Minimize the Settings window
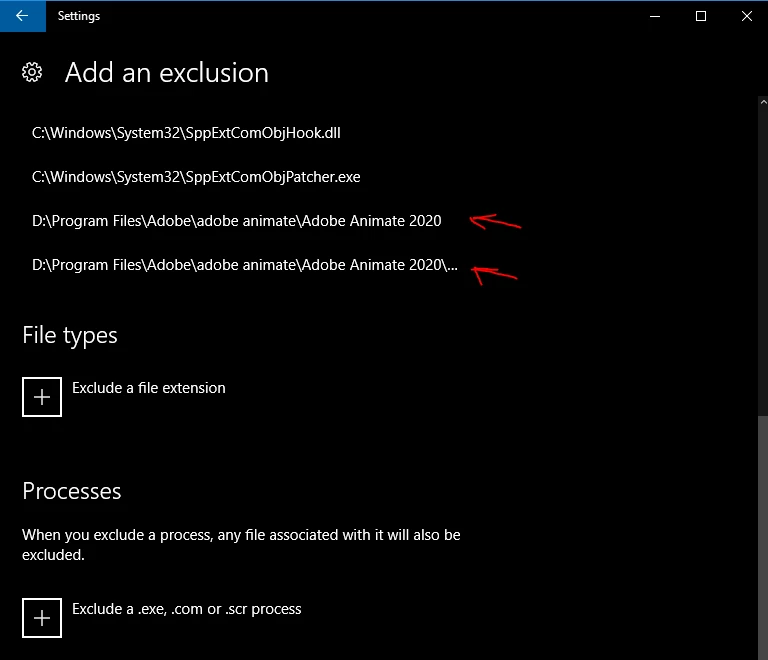 point(655,16)
